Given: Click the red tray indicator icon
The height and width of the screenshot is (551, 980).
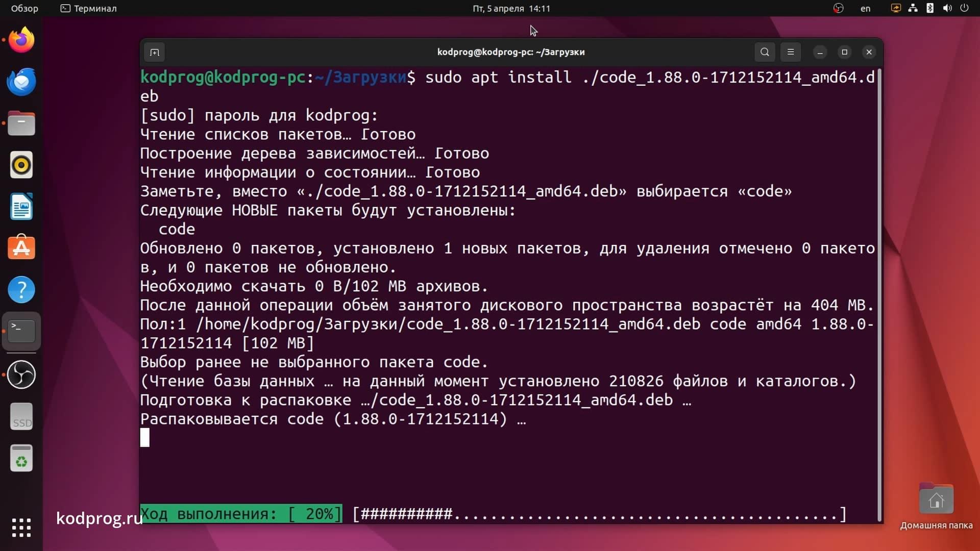Looking at the screenshot, I should (838, 8).
